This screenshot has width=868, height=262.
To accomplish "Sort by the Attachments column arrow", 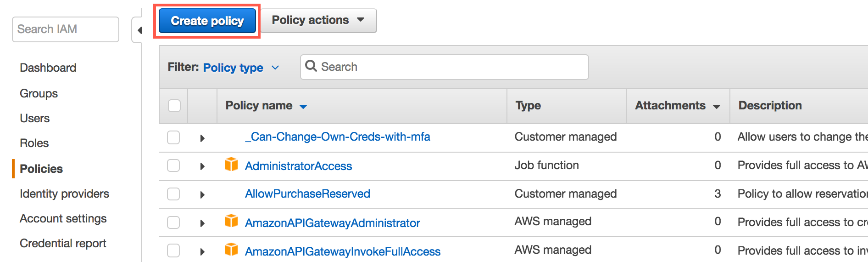I will pyautogui.click(x=717, y=107).
